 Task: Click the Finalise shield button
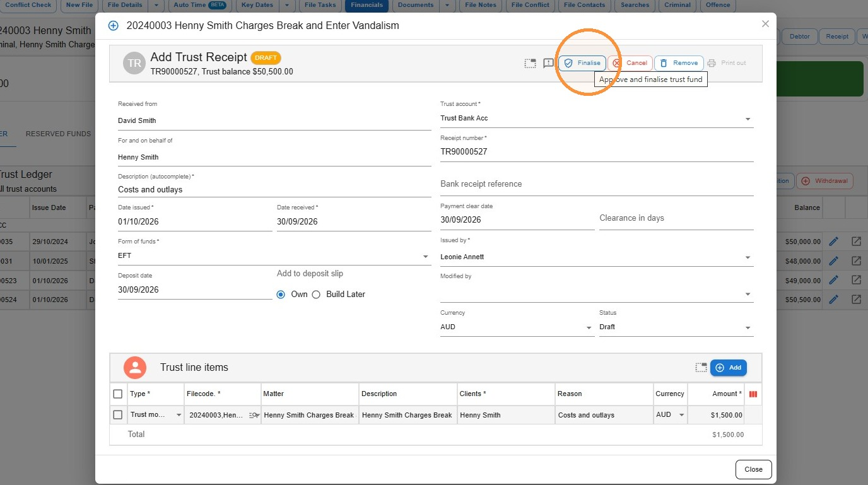(582, 63)
